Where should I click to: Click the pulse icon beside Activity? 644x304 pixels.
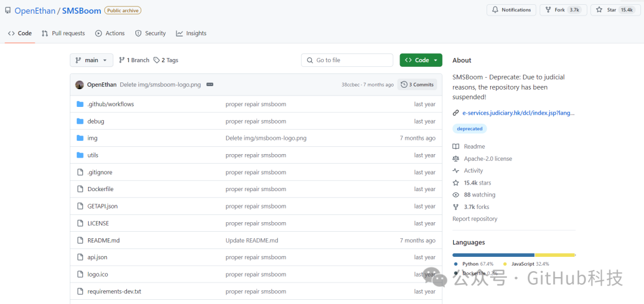(456, 171)
